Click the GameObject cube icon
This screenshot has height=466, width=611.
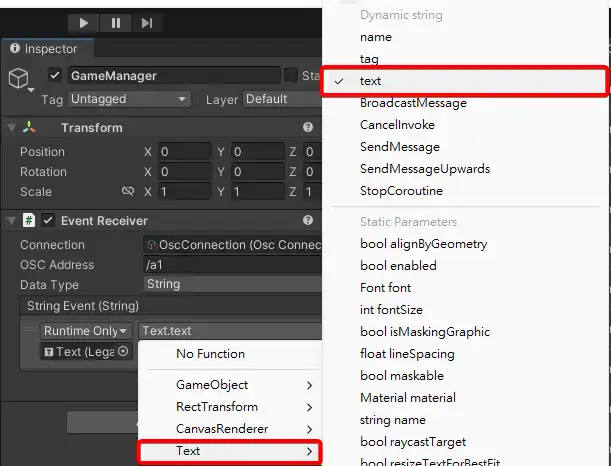20,80
